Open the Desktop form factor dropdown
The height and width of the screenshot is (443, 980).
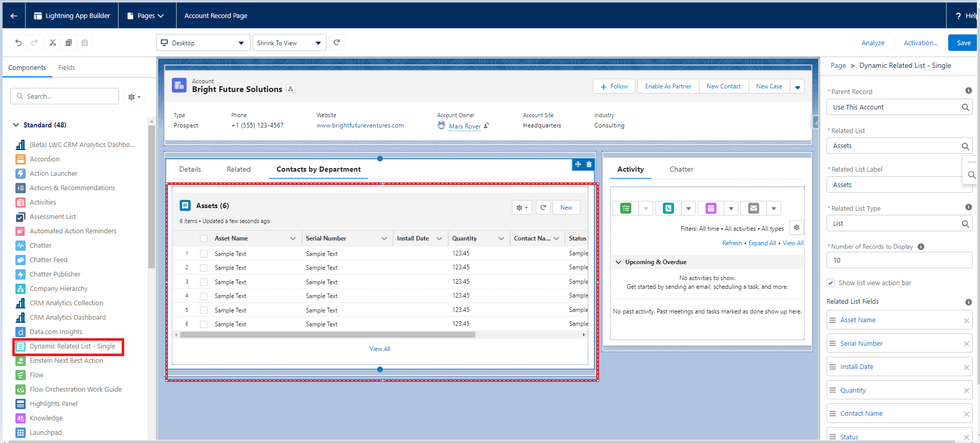click(x=203, y=43)
